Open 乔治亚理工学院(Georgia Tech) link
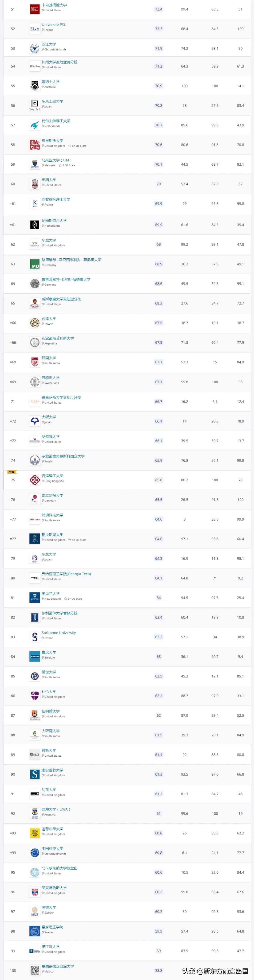The image size is (254, 980). pyautogui.click(x=66, y=574)
